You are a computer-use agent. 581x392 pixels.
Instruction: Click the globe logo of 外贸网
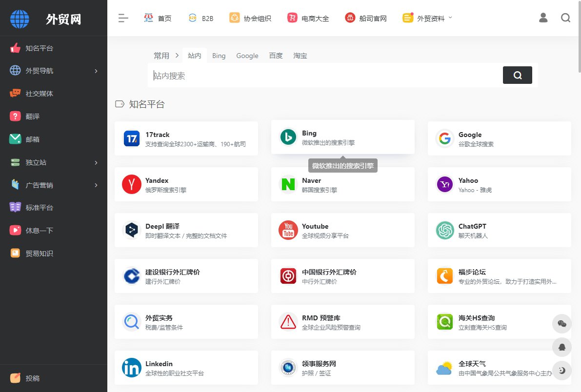(x=20, y=19)
